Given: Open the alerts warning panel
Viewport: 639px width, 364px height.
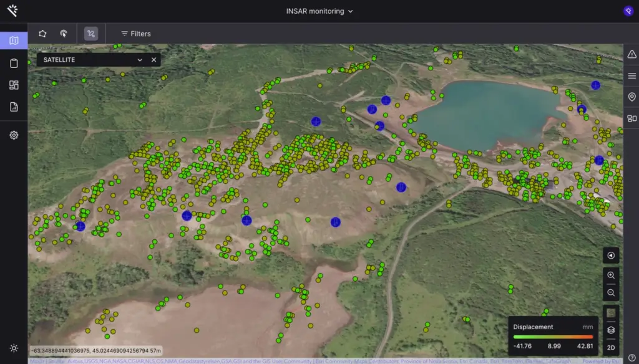Looking at the screenshot, I should coord(632,54).
